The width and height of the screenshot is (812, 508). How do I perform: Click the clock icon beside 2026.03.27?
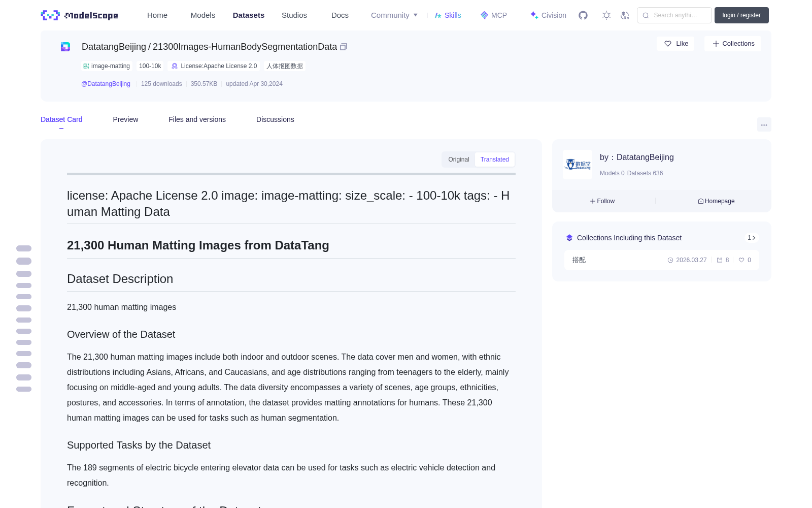670,260
